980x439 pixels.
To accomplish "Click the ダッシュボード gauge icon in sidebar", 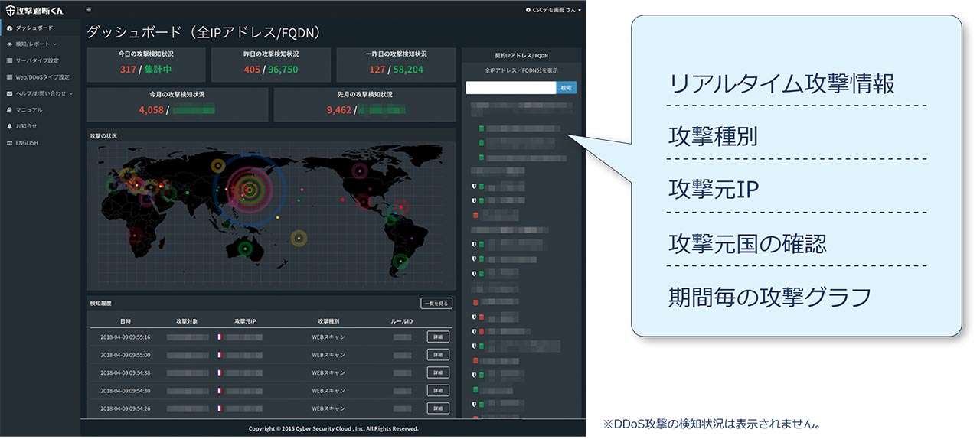I will tap(9, 28).
